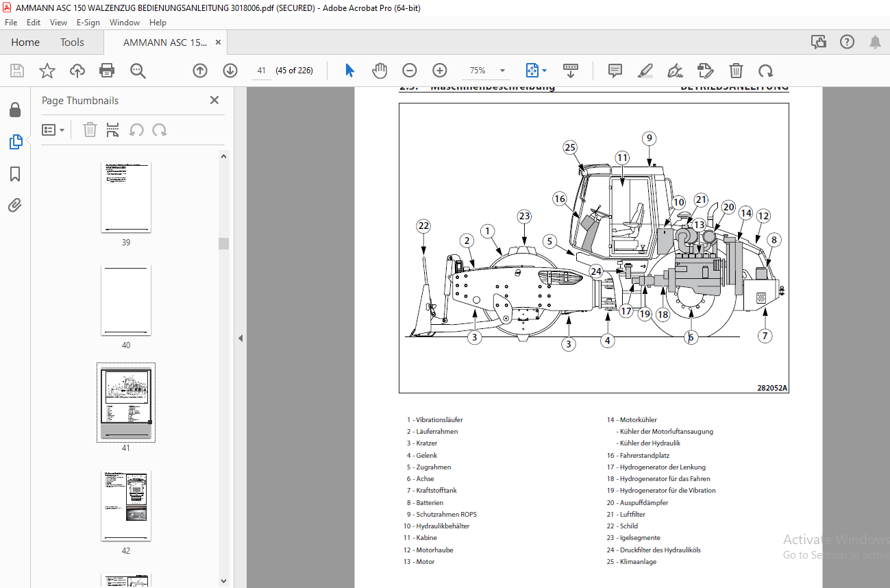Click the page number input field
Screen dimensions: 890x588
262,71
